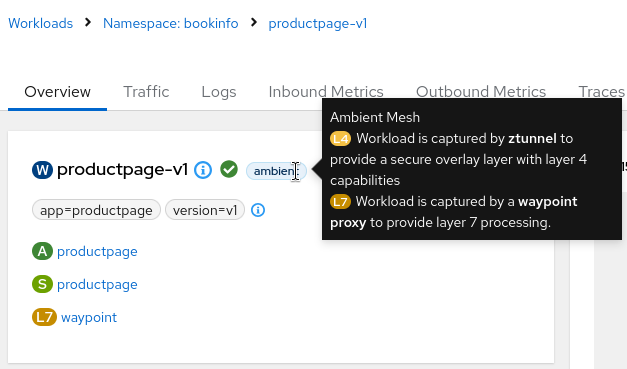The image size is (627, 369).
Task: Open the Traces tab
Action: point(601,92)
